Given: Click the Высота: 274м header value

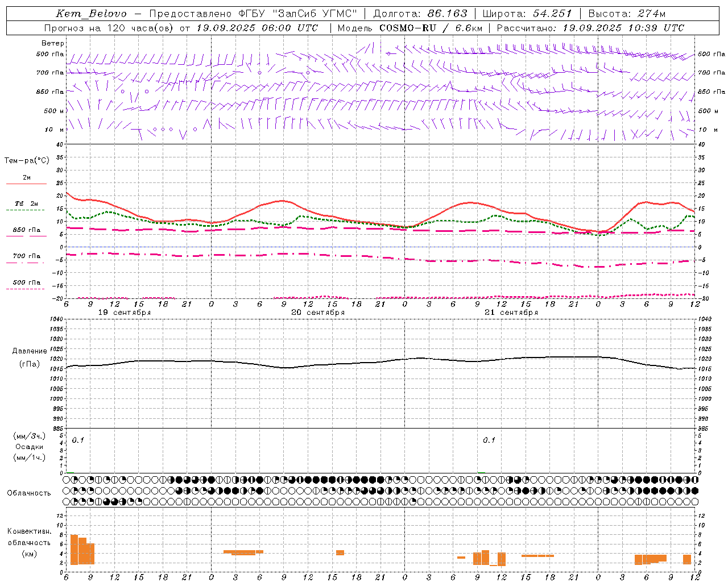Looking at the screenshot, I should (x=627, y=14).
